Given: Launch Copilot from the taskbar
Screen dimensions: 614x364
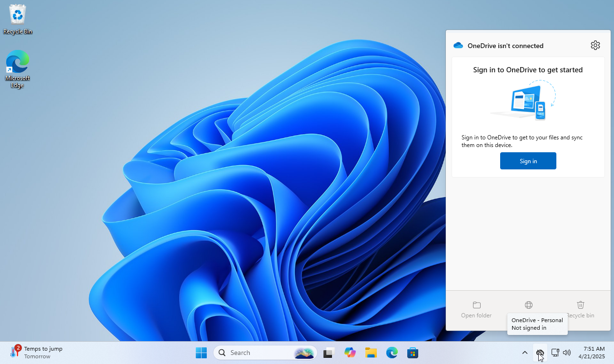Looking at the screenshot, I should click(x=350, y=353).
